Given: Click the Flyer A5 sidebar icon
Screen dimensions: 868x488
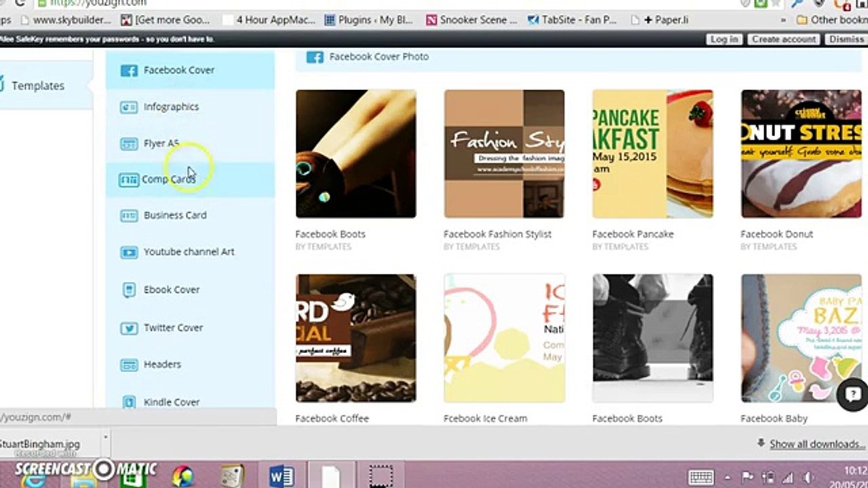Looking at the screenshot, I should click(129, 144).
